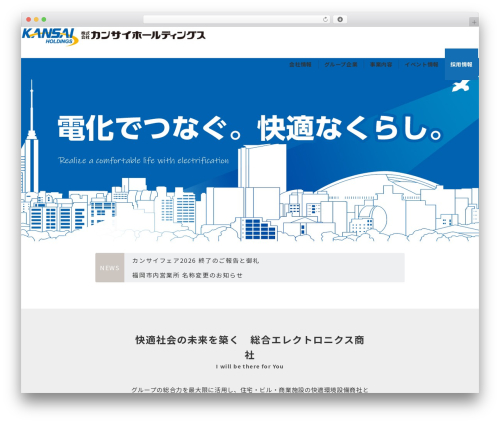Viewport: 500px width, 423px height.
Task: Open news カンサイフェア2026 終了のご報告と御礼
Action: coord(195,261)
